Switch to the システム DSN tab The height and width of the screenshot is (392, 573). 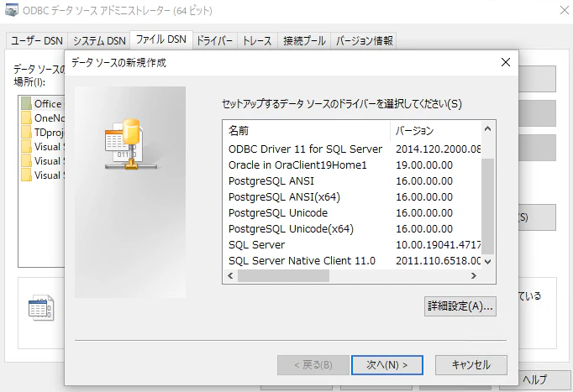click(99, 40)
